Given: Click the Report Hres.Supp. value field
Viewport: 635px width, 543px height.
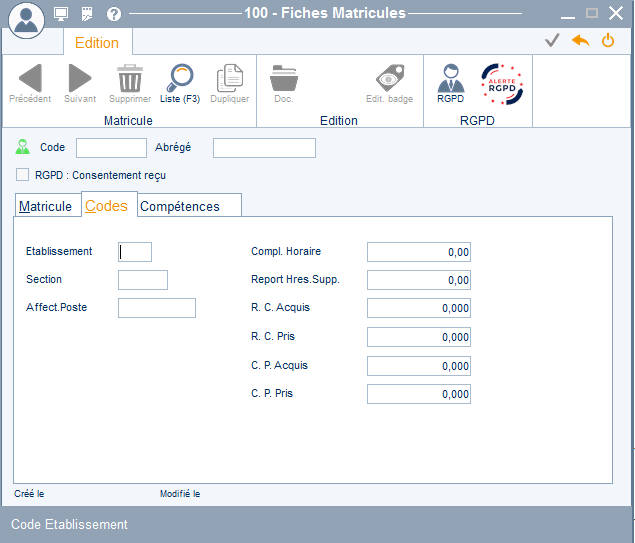Looking at the screenshot, I should coord(419,280).
